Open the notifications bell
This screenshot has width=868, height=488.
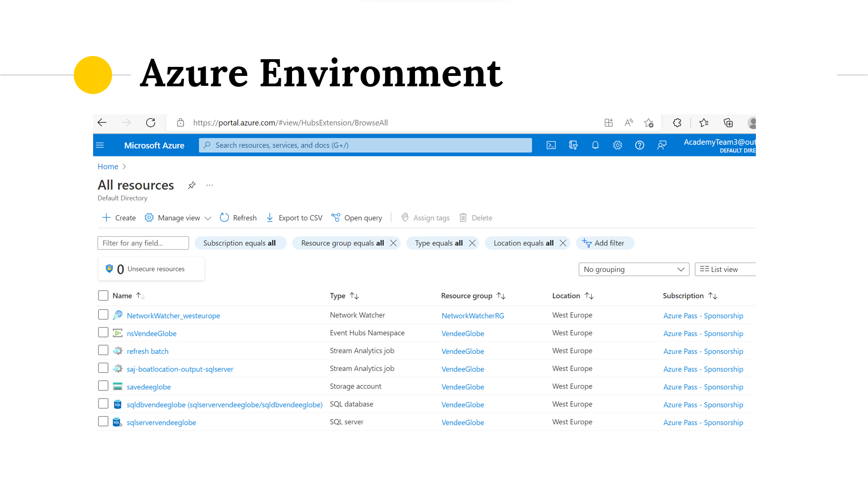pos(595,145)
